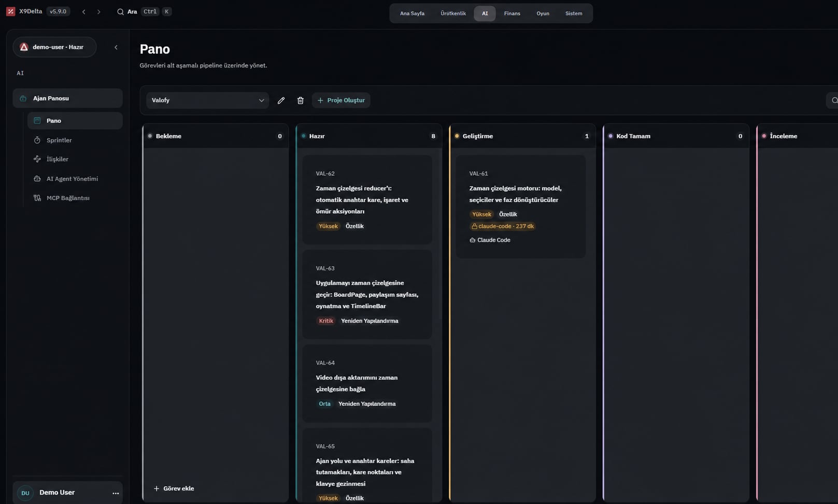Screen dimensions: 838x504
Task: Click the Orta priority tag on VAL-64
Action: click(324, 404)
